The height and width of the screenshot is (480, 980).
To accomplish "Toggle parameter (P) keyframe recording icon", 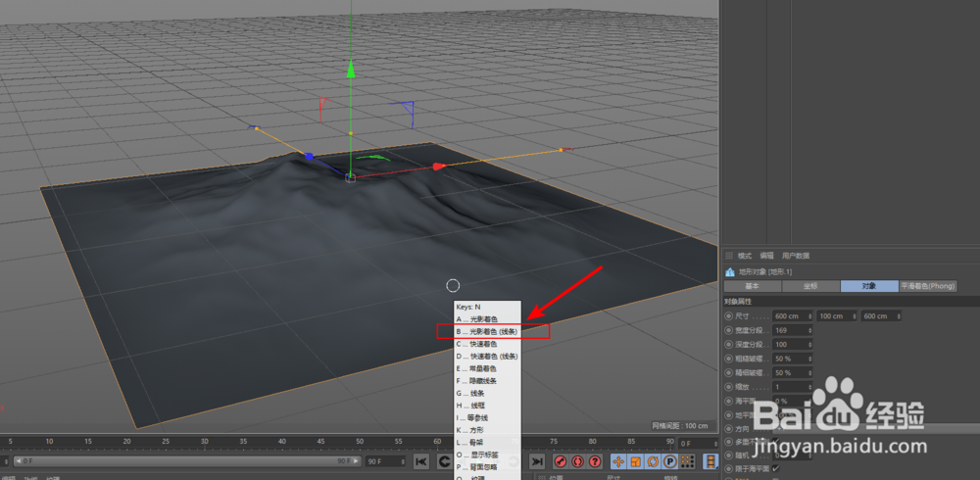I will (670, 461).
